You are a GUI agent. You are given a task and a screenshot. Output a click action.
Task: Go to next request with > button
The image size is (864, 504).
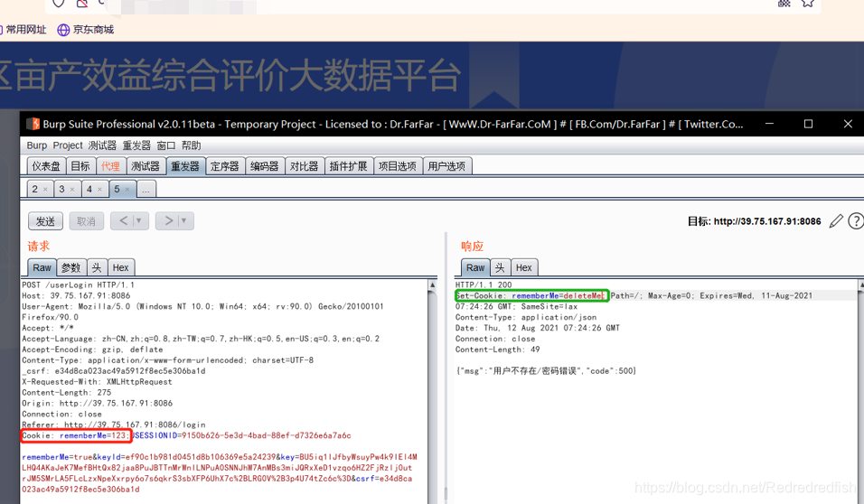click(168, 221)
